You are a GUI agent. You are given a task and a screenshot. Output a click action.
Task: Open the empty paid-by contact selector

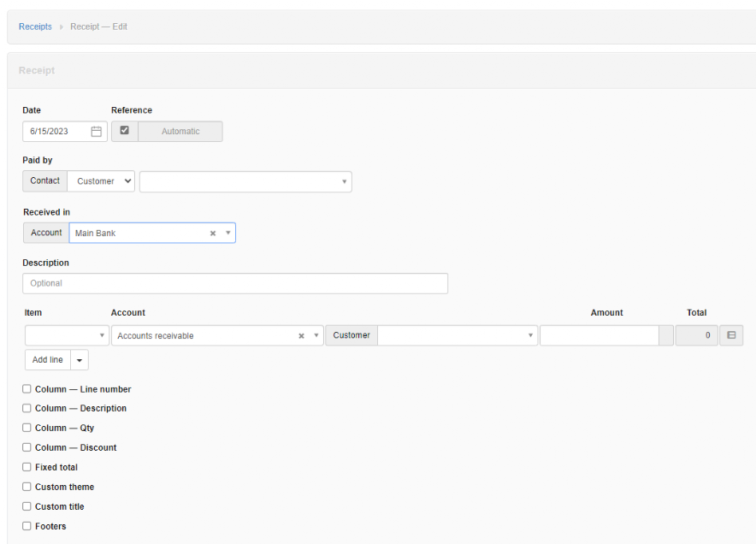pos(245,181)
